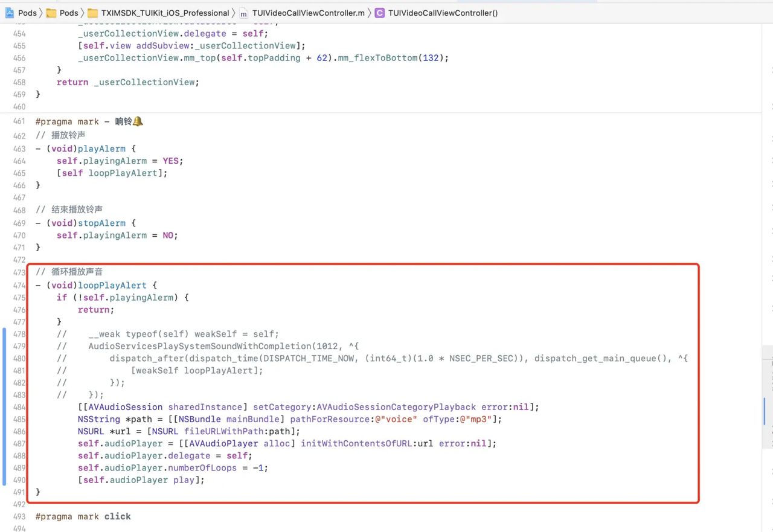Click "loopPlayAlert" in the line 474 declaration
The image size is (773, 532).
(x=112, y=285)
